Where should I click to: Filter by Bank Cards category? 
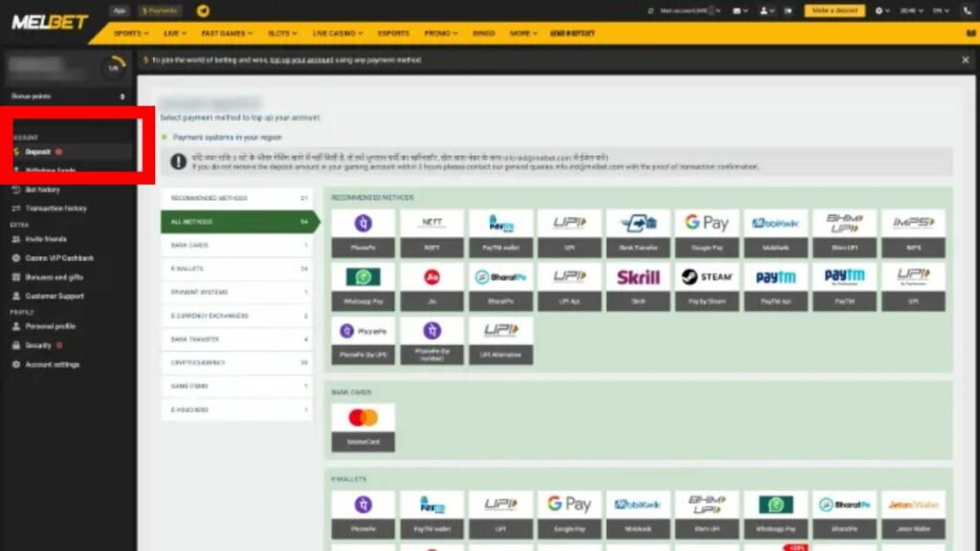coord(237,246)
